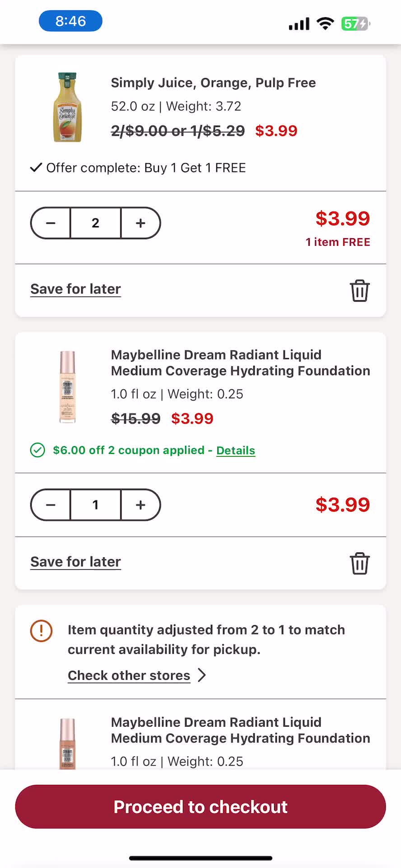Tap orange quantity-adjusted warning icon

pyautogui.click(x=41, y=631)
